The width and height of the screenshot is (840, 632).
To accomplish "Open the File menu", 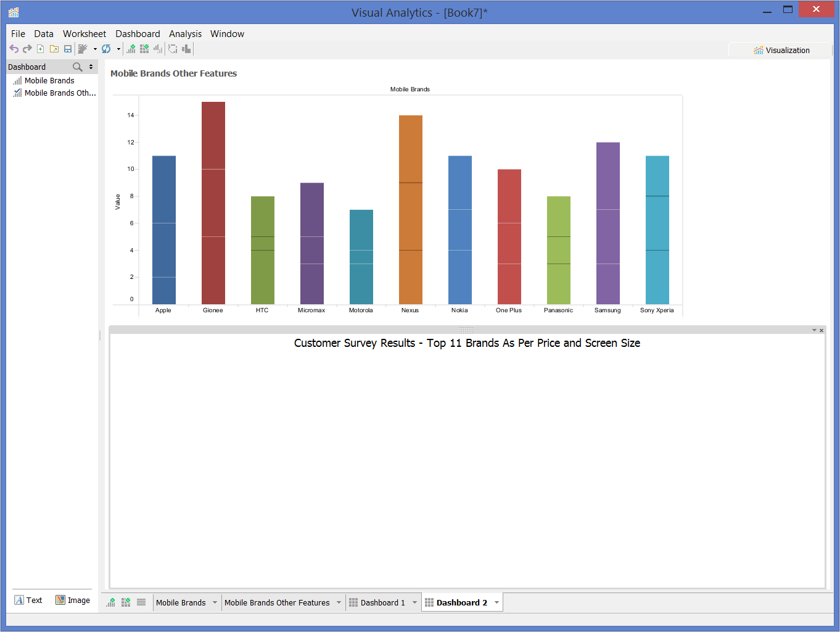I will (18, 34).
